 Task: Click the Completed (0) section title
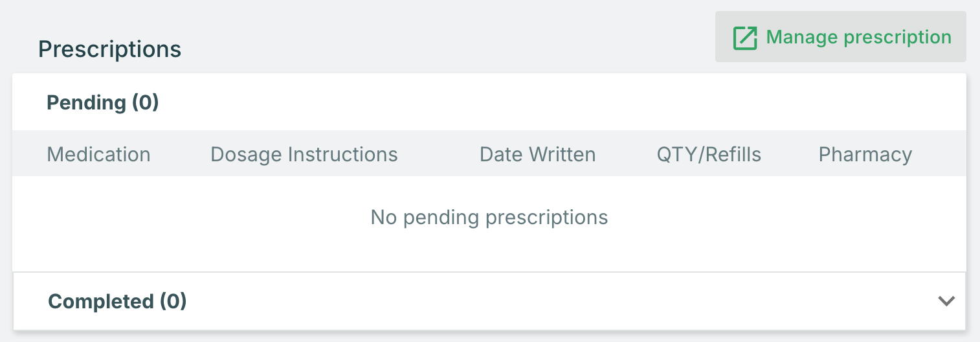click(x=117, y=301)
